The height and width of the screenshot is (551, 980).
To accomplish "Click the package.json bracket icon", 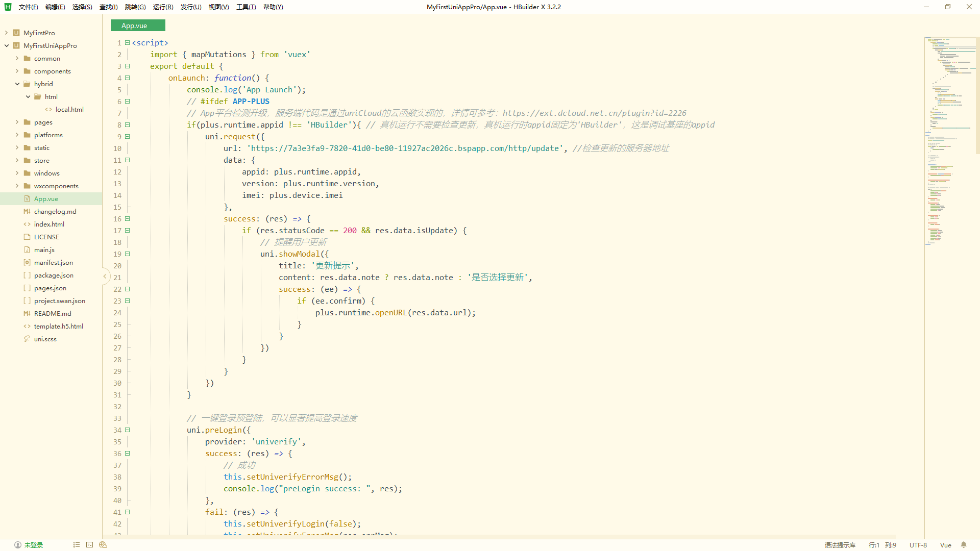I will point(27,275).
